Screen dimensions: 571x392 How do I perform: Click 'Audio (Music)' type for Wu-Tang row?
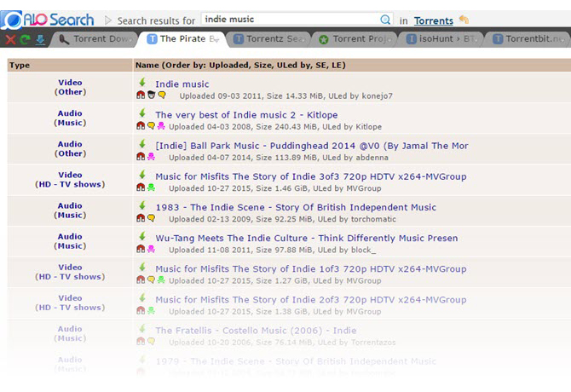(x=70, y=241)
